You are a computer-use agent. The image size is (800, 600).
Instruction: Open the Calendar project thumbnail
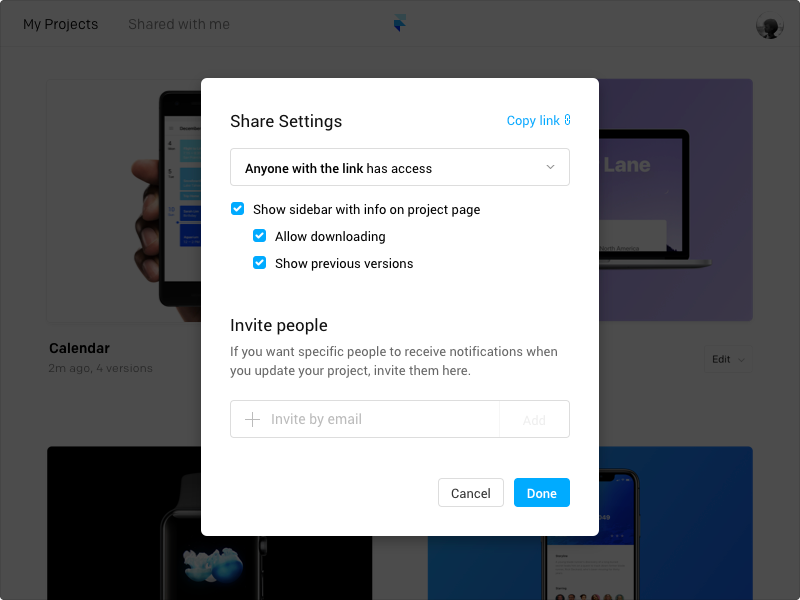(x=124, y=201)
